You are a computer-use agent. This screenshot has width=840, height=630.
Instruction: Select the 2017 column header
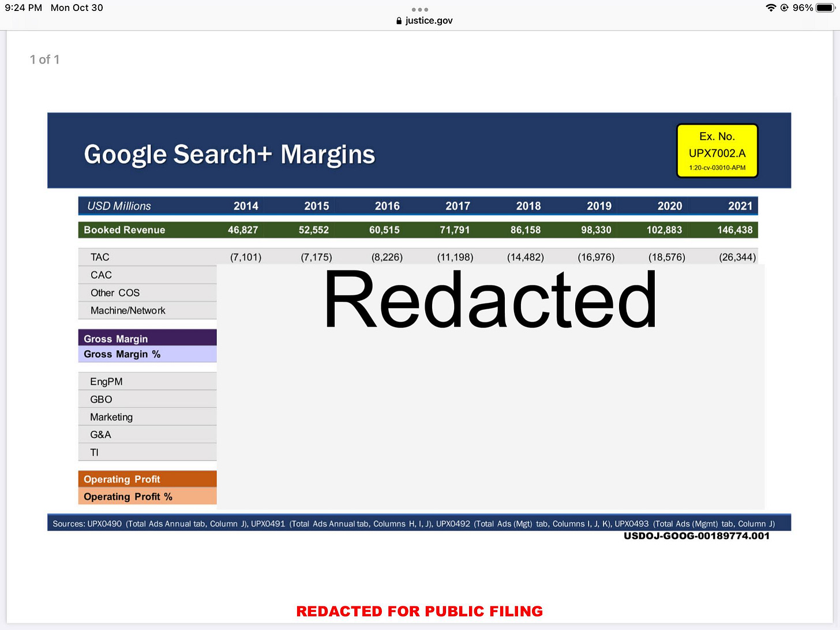[x=458, y=206]
